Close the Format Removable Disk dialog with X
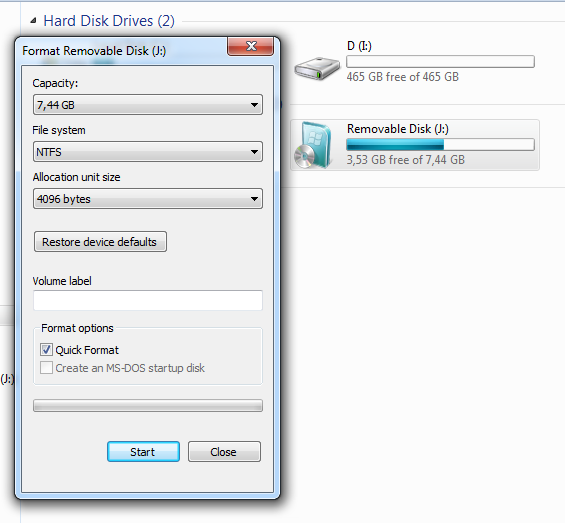The image size is (565, 523). pyautogui.click(x=250, y=46)
